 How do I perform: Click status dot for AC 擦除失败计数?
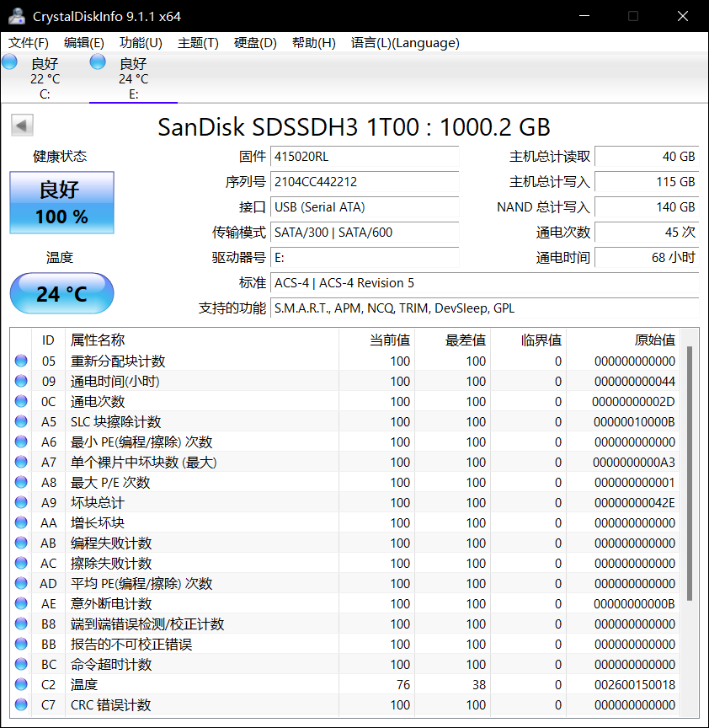(x=21, y=563)
